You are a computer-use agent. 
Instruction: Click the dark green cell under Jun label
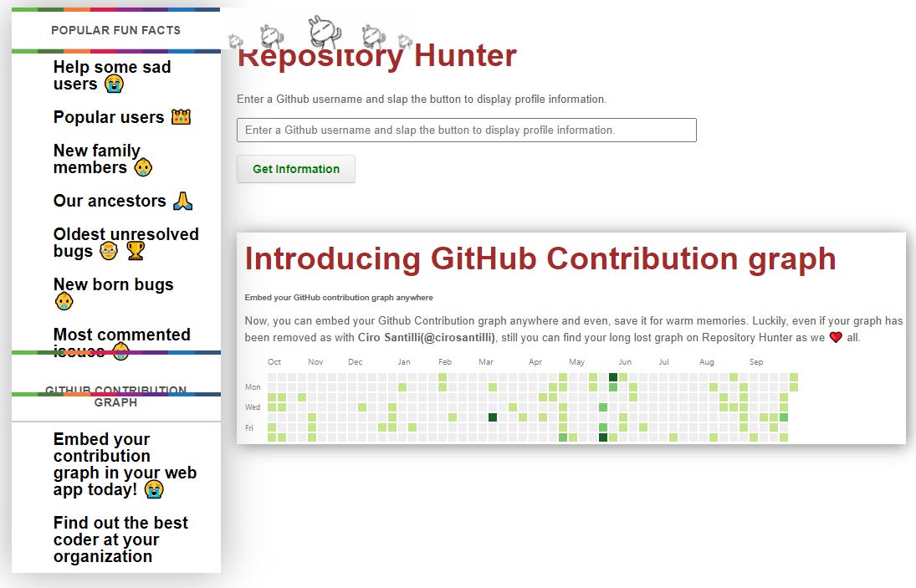pyautogui.click(x=613, y=377)
